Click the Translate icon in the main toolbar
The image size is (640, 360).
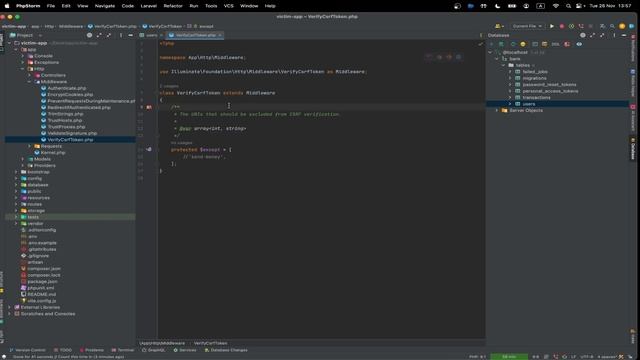click(602, 26)
